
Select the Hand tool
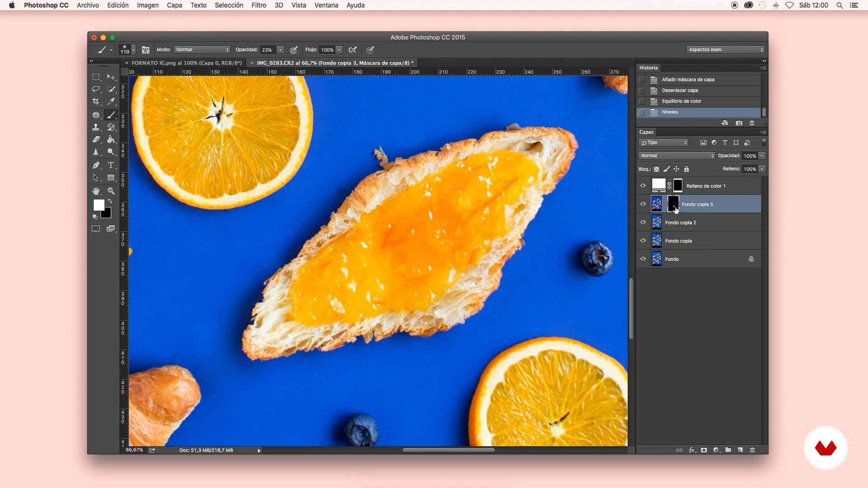(x=96, y=191)
